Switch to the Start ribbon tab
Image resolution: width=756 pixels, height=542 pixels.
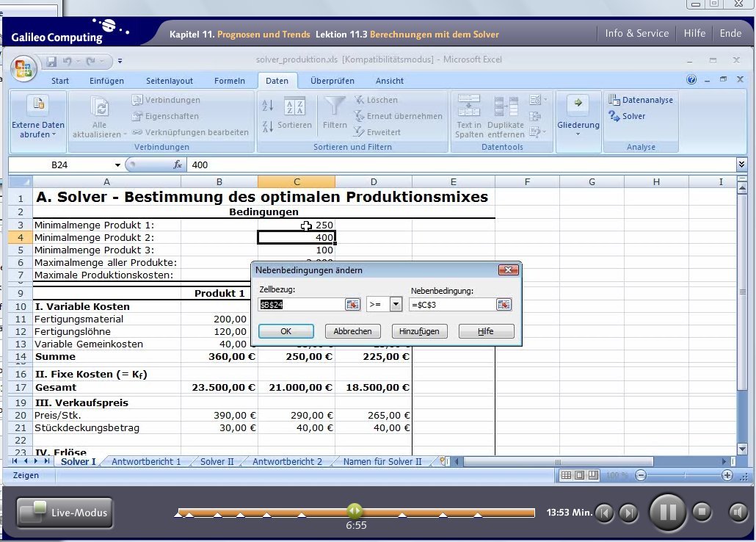click(60, 81)
